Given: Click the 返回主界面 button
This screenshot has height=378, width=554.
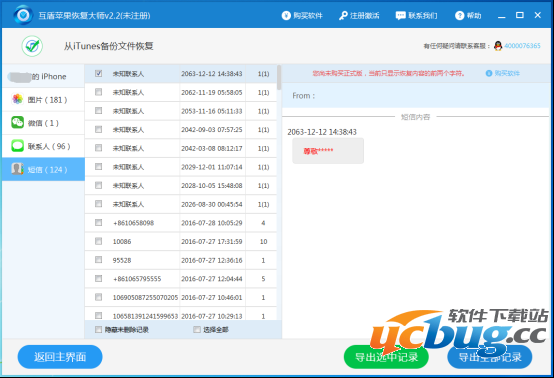Looking at the screenshot, I should coord(60,357).
